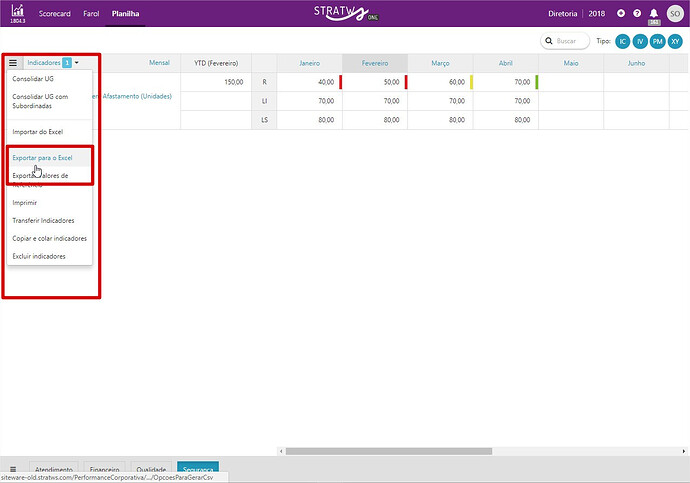690x483 pixels.
Task: Open the 2018 year selector
Action: (x=598, y=14)
